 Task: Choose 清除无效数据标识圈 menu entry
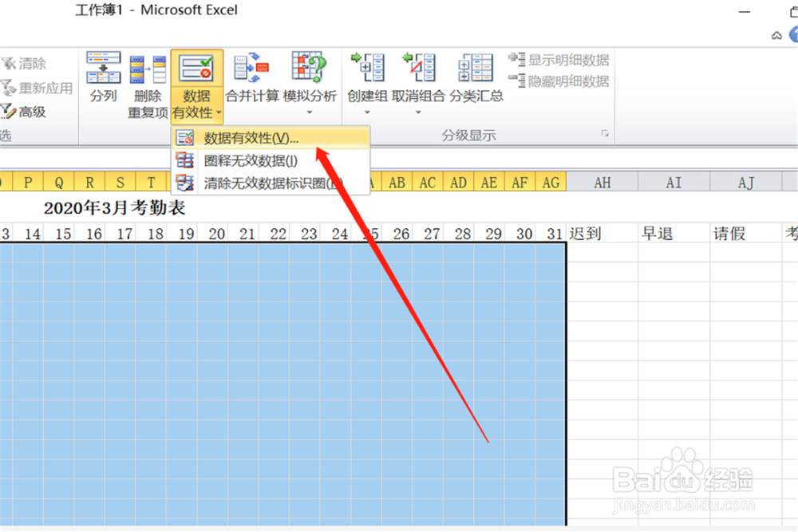coord(271,183)
